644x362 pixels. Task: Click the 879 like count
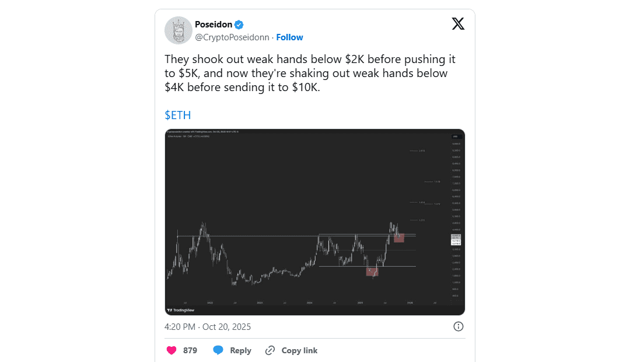pyautogui.click(x=190, y=350)
